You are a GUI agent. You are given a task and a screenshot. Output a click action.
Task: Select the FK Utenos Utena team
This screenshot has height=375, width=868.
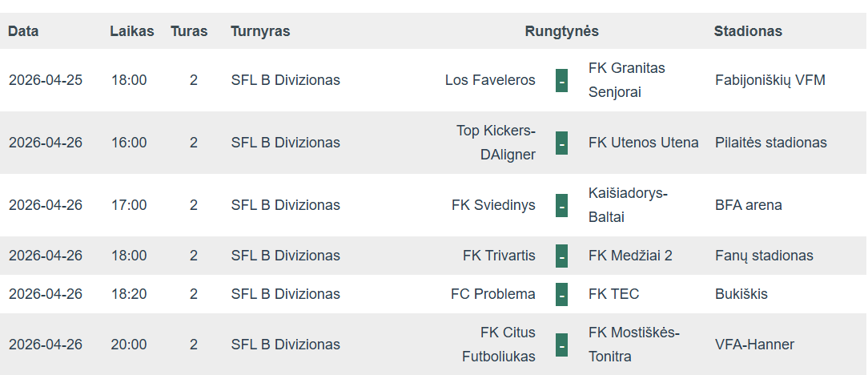pyautogui.click(x=643, y=143)
